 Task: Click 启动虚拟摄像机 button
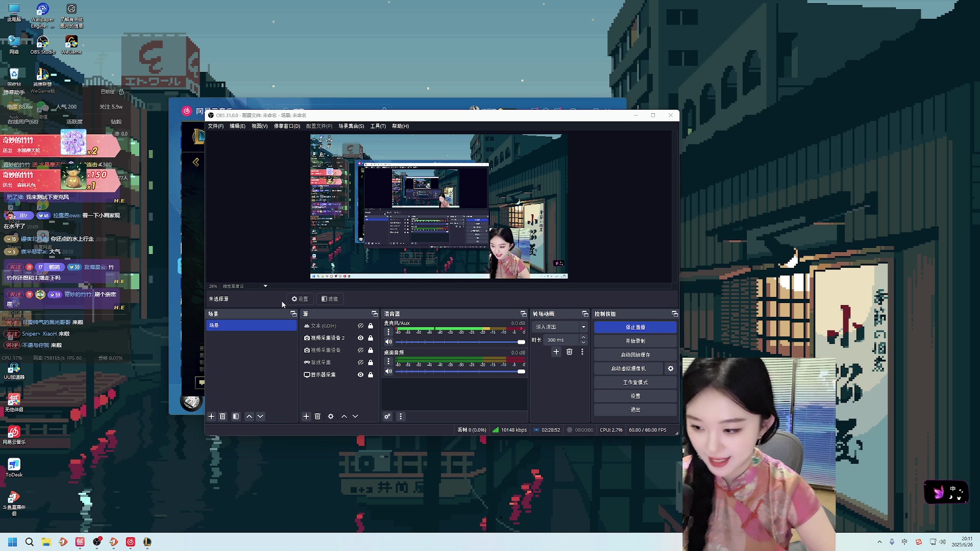[x=628, y=368]
